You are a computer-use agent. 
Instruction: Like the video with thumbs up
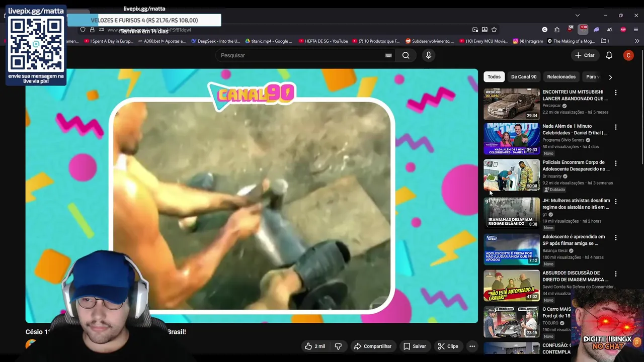(x=315, y=346)
